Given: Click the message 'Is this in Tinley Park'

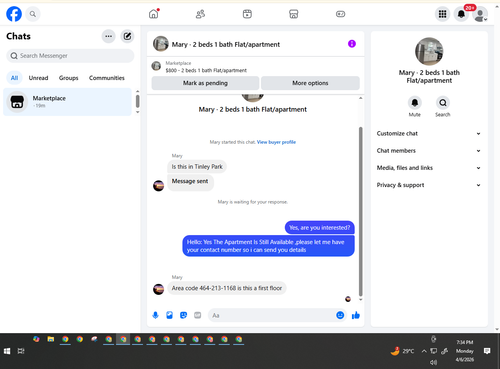Looking at the screenshot, I should click(x=197, y=167).
